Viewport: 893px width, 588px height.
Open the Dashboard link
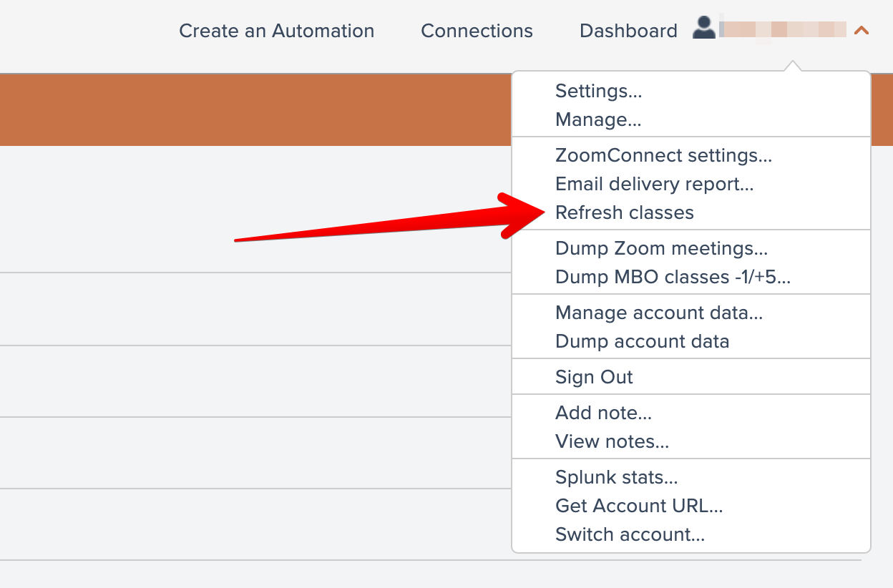pyautogui.click(x=628, y=31)
